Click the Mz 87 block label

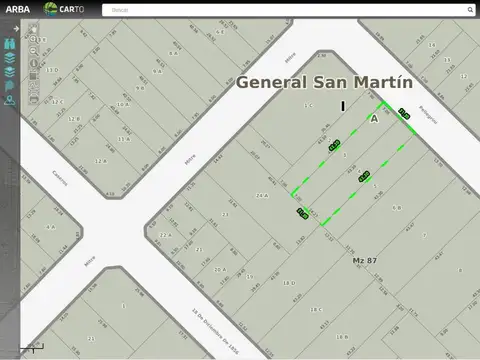point(365,260)
